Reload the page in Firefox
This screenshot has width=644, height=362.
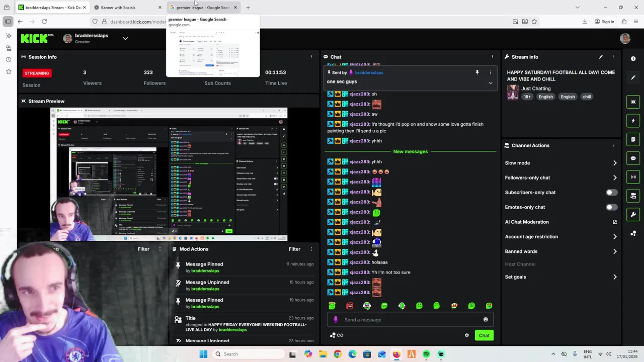[x=44, y=22]
